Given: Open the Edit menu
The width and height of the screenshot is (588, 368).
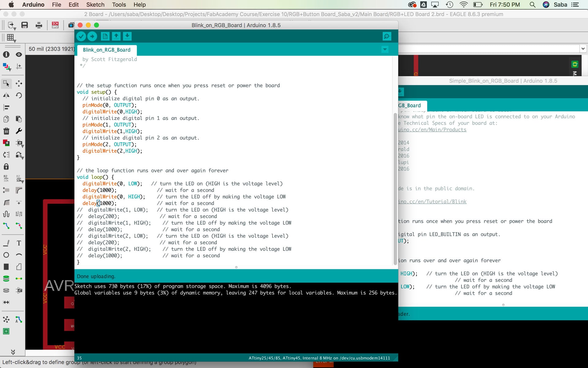Looking at the screenshot, I should [73, 5].
